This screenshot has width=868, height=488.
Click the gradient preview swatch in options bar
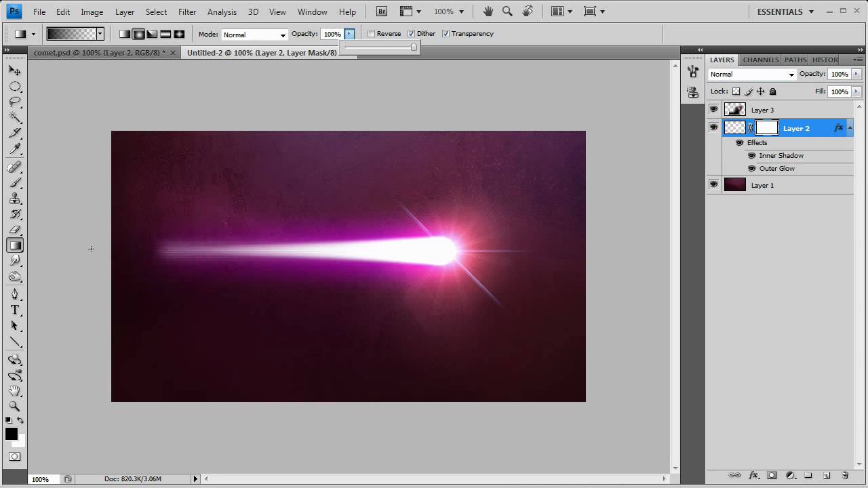click(71, 34)
